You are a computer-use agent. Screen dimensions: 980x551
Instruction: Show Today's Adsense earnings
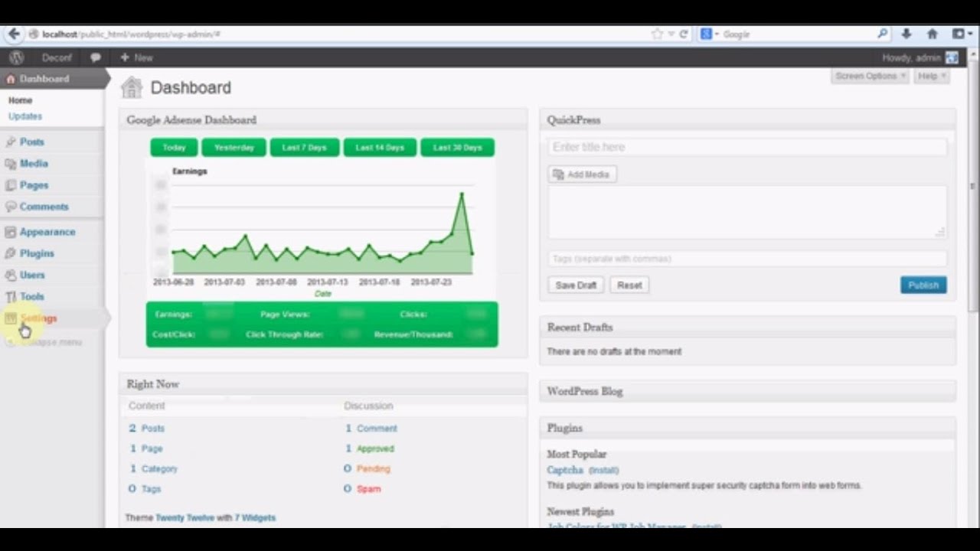coord(174,148)
